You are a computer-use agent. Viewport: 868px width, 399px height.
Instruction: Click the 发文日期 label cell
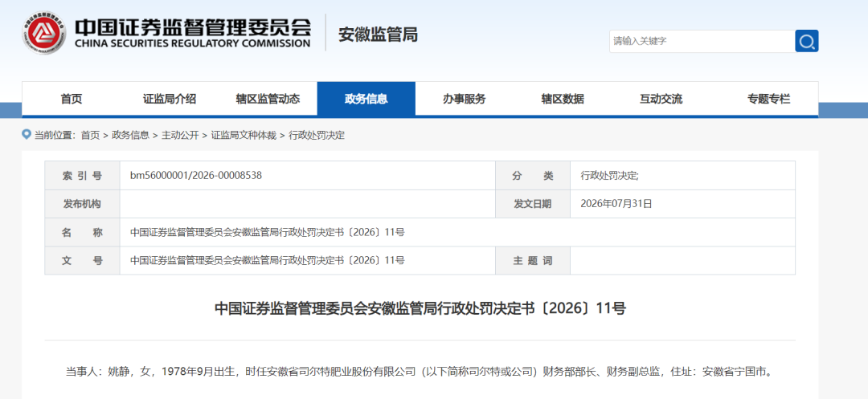click(533, 204)
